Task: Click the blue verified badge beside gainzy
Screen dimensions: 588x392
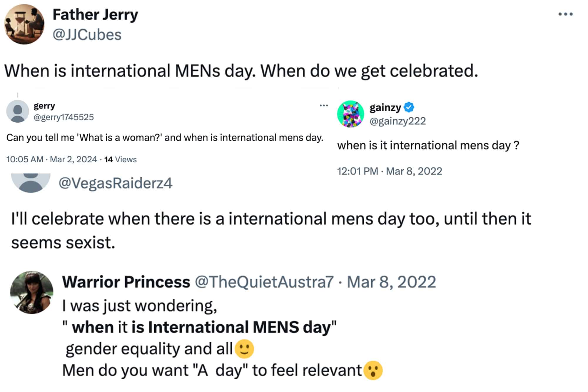Action: click(409, 107)
